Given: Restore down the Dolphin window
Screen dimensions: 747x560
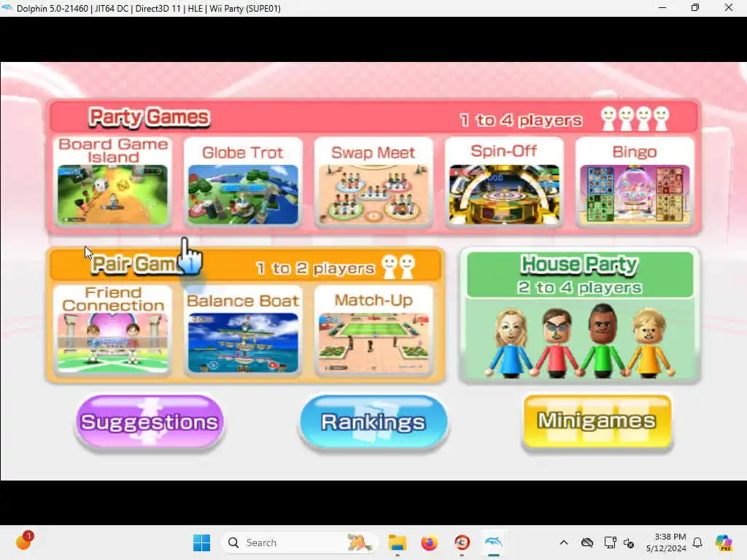Looking at the screenshot, I should click(x=695, y=8).
